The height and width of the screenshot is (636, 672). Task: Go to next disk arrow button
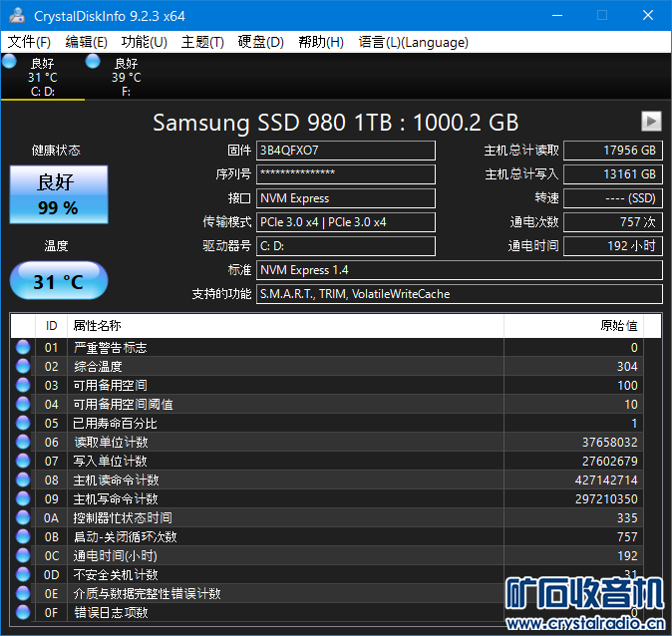(651, 122)
